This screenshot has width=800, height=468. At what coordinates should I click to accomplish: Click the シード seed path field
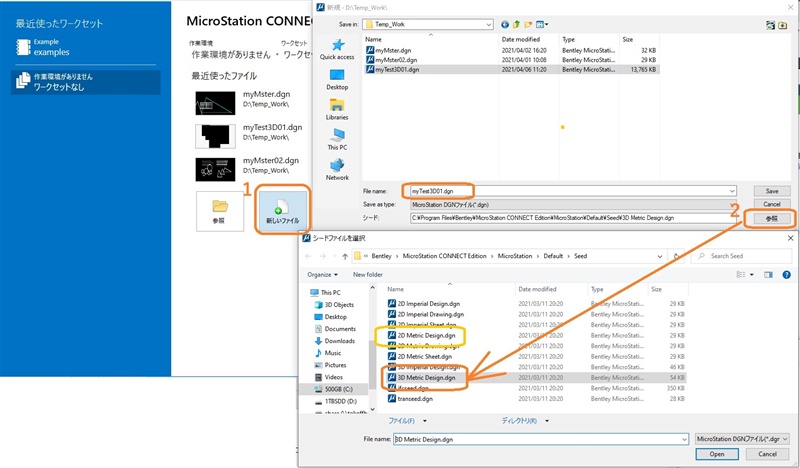point(574,218)
